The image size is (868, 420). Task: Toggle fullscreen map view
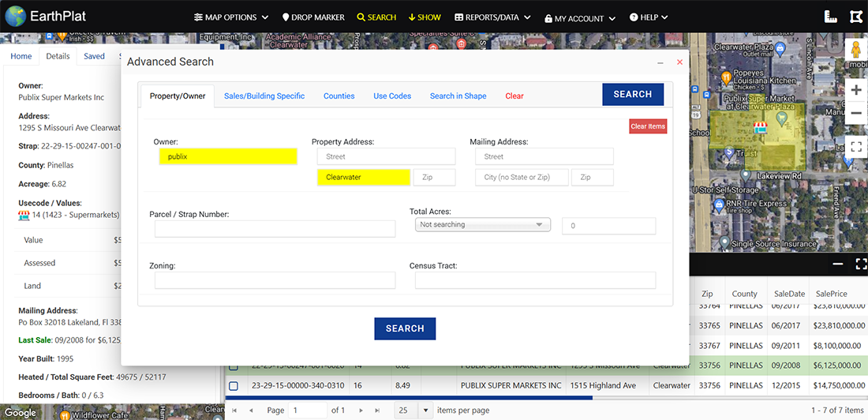(x=855, y=146)
